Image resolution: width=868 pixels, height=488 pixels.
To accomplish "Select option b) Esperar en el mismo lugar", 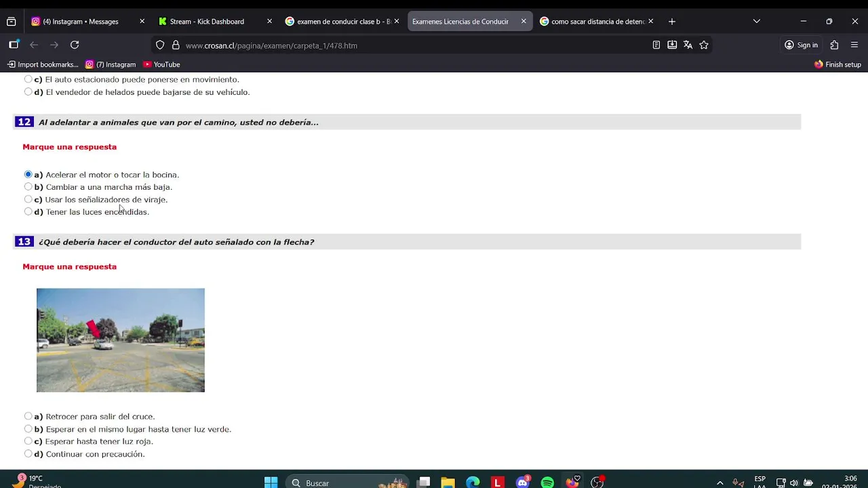I will [x=28, y=428].
